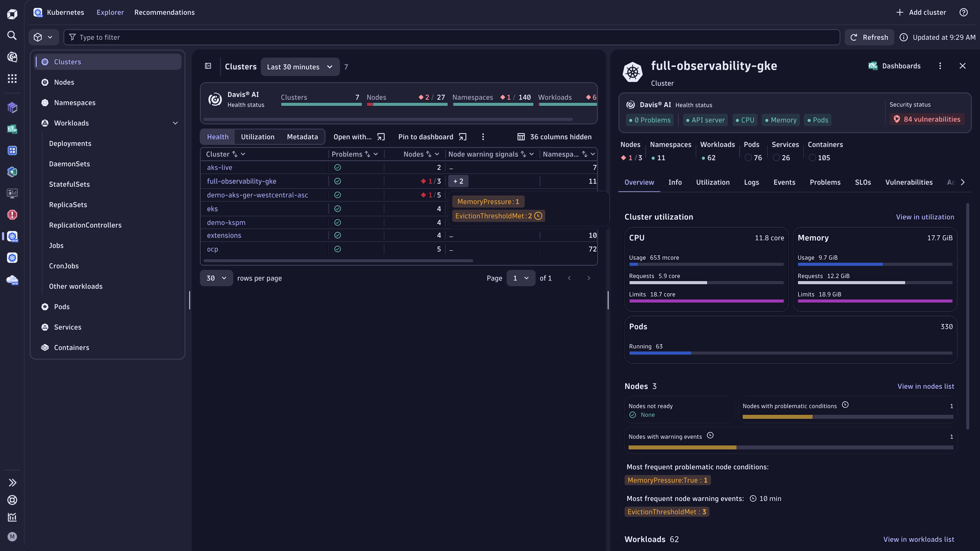Click the +2 warning signals badge
This screenshot has height=551, width=980.
pyautogui.click(x=458, y=181)
